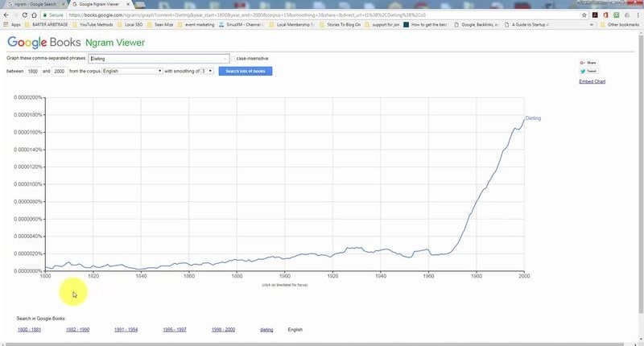Open the 1800 - 1881 Google Books link
The image size is (644, 346).
[29, 330]
